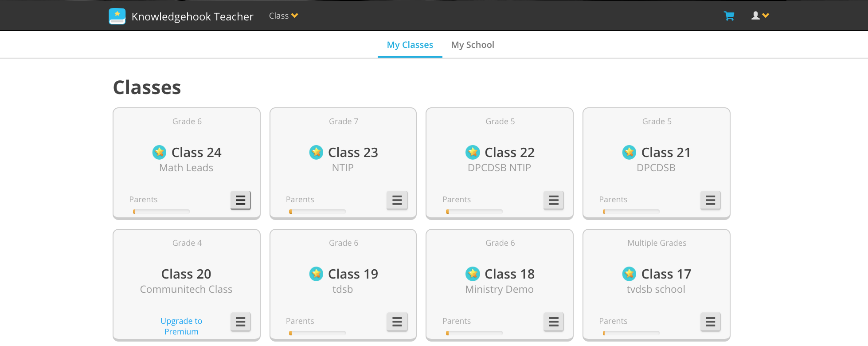This screenshot has width=868, height=346.
Task: Click the Parents progress bar on Class 23
Action: [x=317, y=212]
